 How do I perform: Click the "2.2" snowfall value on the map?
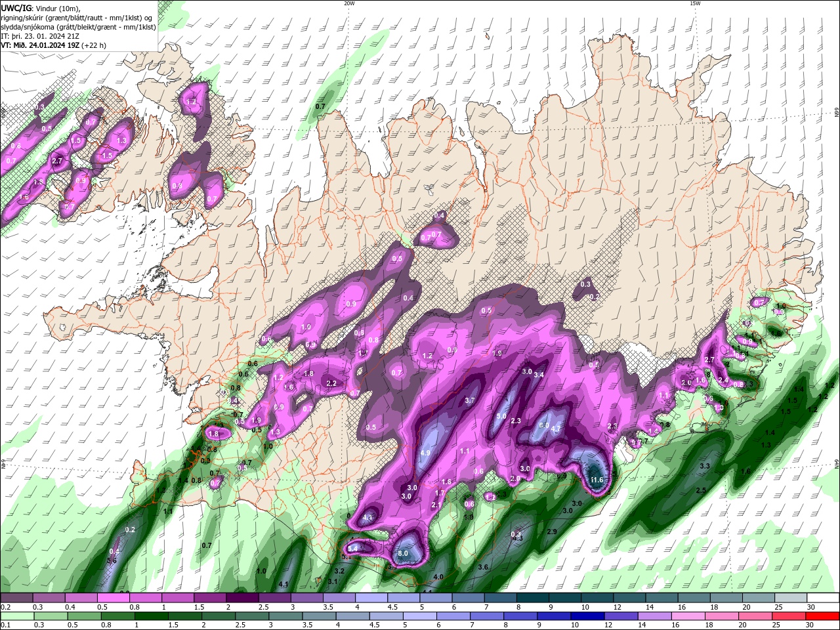click(331, 383)
